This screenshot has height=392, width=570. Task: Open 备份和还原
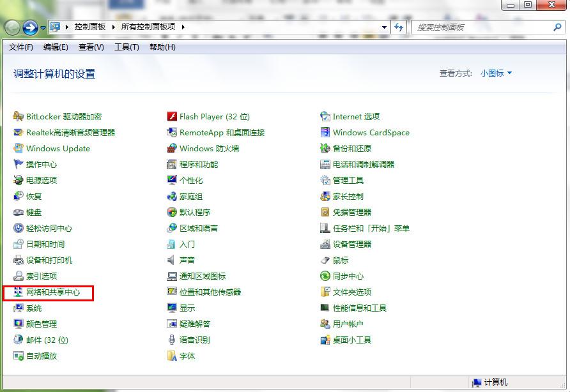350,148
